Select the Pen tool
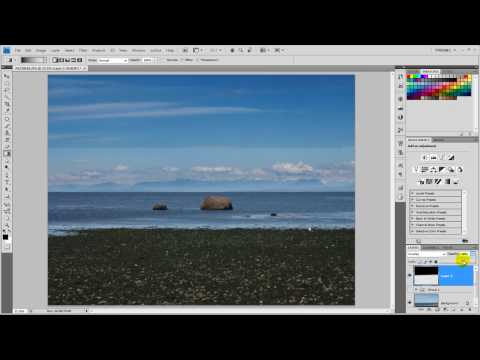The height and width of the screenshot is (360, 480). pos(7,175)
